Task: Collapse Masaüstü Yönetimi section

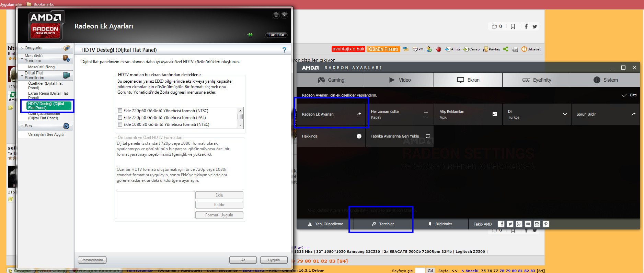Action: coord(22,58)
